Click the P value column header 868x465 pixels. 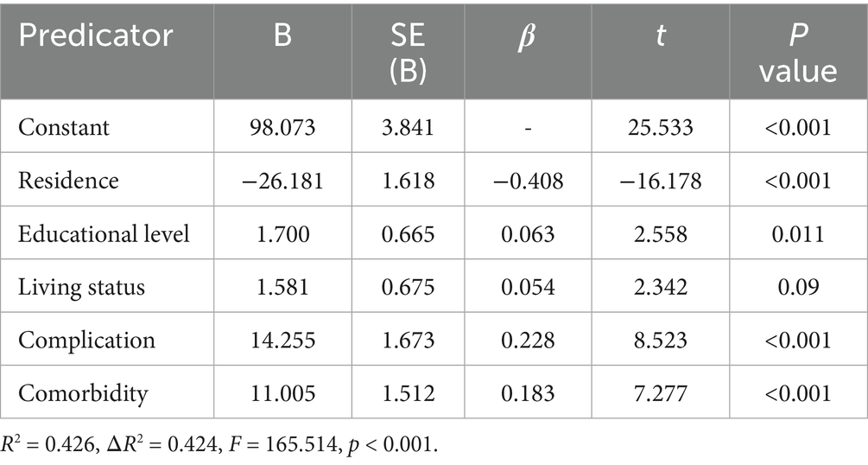click(798, 52)
